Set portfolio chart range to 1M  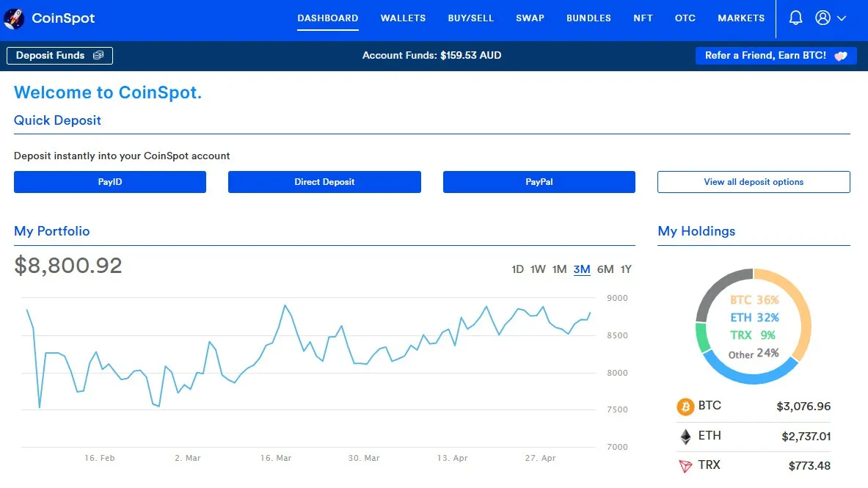pyautogui.click(x=559, y=269)
